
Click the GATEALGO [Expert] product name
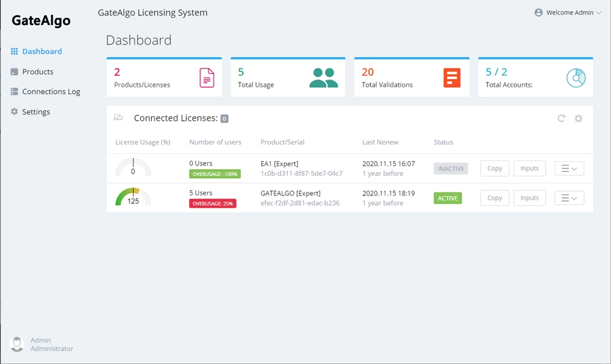(x=291, y=193)
